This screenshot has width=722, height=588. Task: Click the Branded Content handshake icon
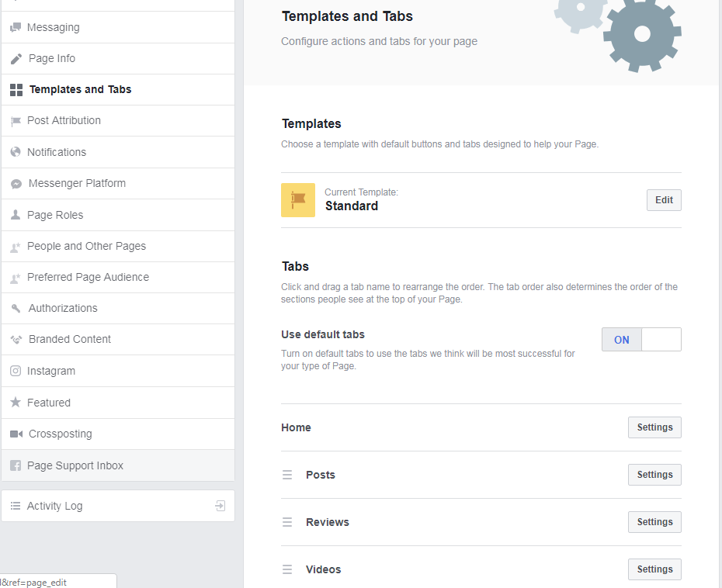click(x=16, y=340)
